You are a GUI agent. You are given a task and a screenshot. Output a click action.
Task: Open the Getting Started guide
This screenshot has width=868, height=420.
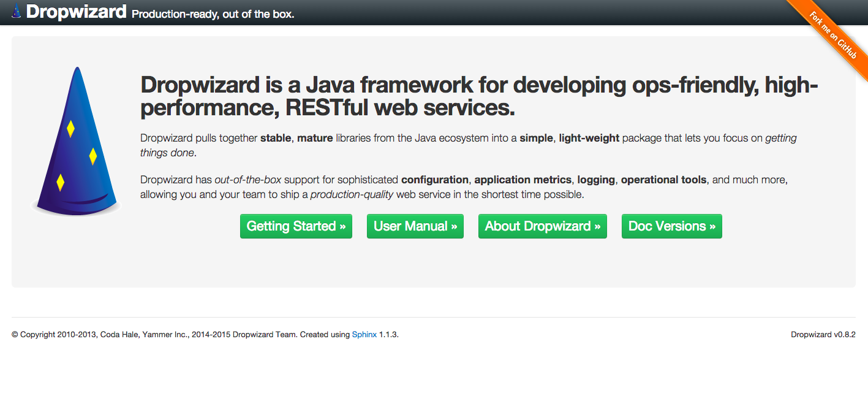tap(296, 226)
